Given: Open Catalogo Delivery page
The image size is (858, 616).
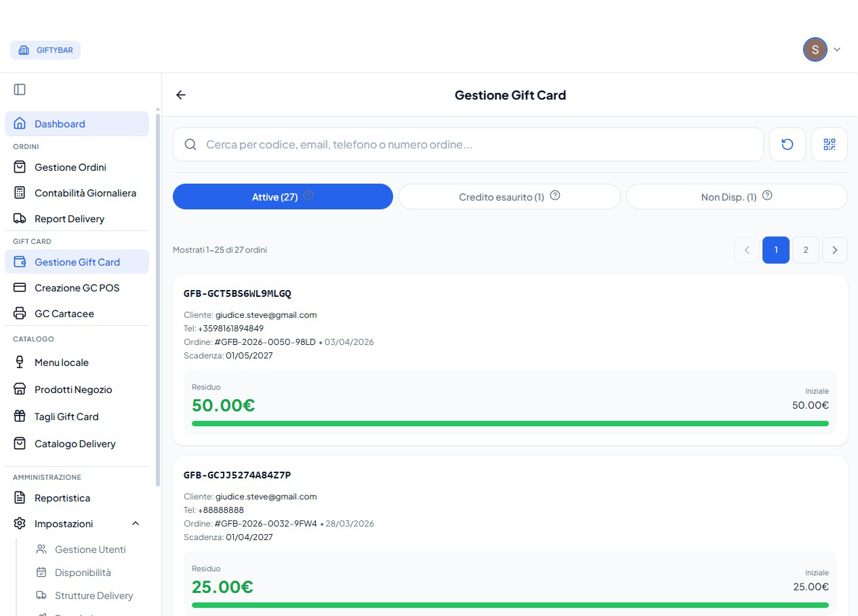Looking at the screenshot, I should pos(77,444).
